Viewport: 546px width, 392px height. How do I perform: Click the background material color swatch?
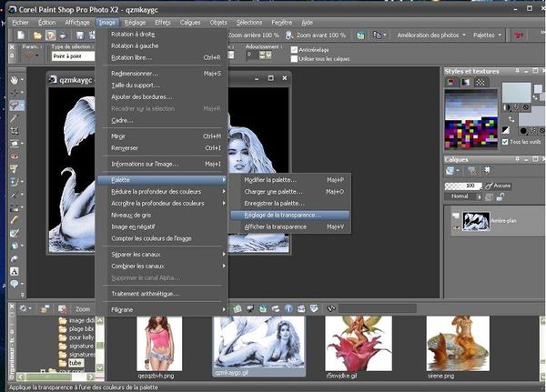(x=531, y=118)
